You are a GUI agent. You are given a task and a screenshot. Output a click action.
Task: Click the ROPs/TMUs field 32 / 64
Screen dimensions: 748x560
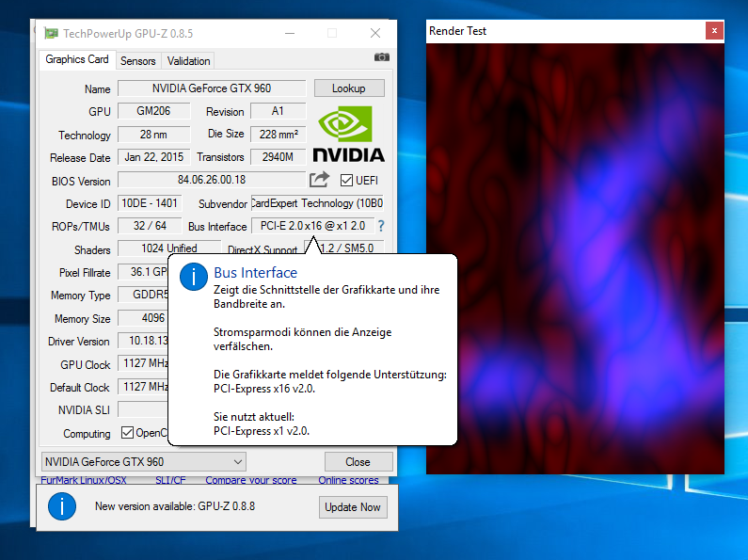[x=150, y=226]
